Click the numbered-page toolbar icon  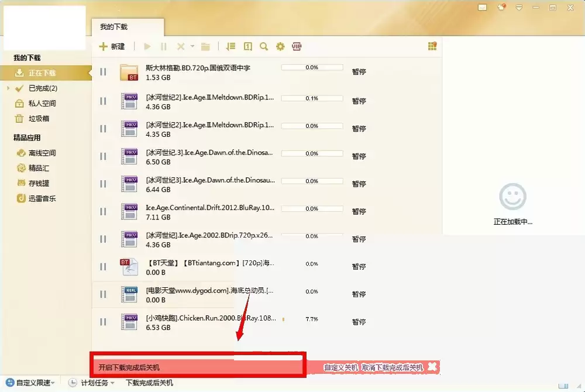(x=247, y=47)
